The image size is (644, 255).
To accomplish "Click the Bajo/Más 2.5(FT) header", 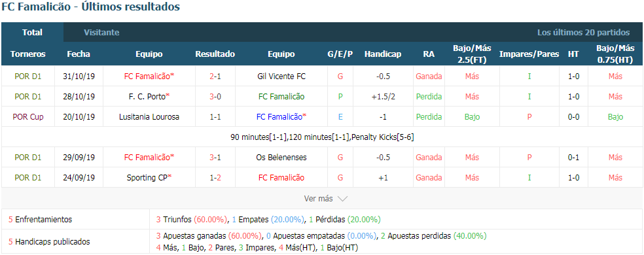I will (472, 54).
